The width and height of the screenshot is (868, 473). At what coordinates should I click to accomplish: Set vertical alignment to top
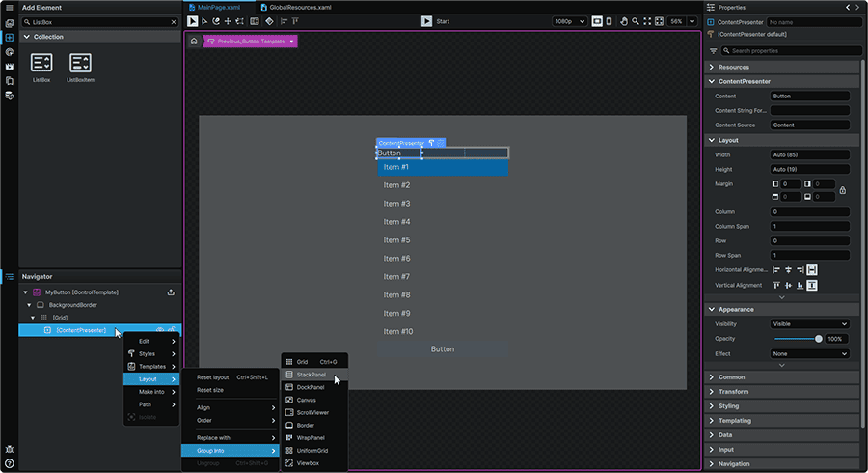(776, 285)
